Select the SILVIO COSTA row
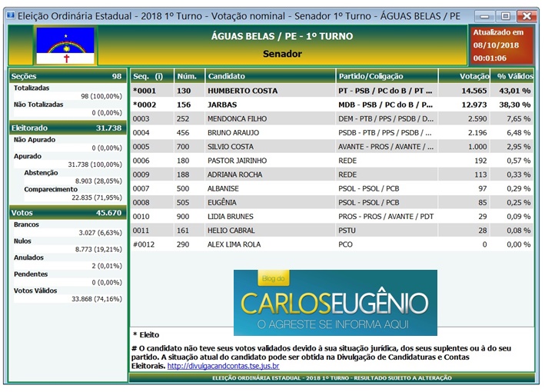 pyautogui.click(x=331, y=146)
